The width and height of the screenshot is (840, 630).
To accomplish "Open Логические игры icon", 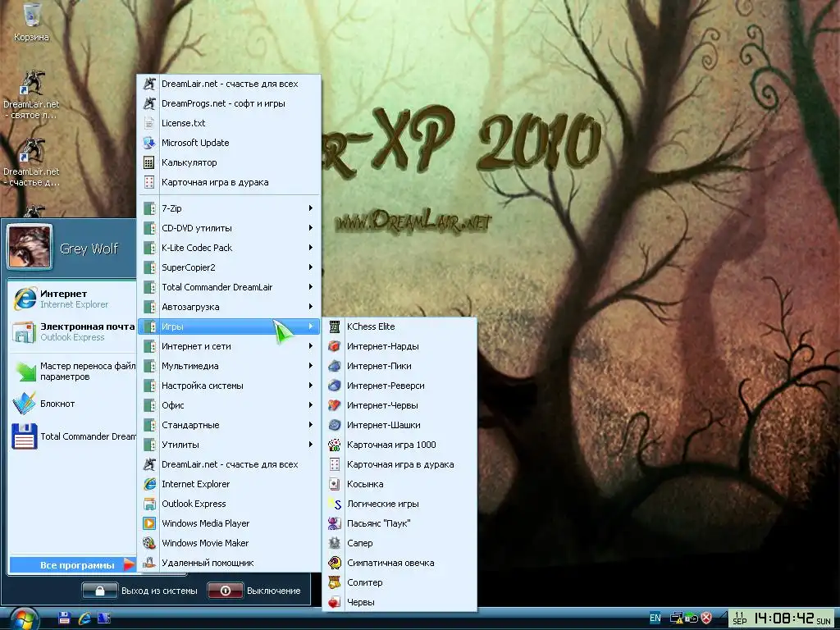I will [x=335, y=504].
